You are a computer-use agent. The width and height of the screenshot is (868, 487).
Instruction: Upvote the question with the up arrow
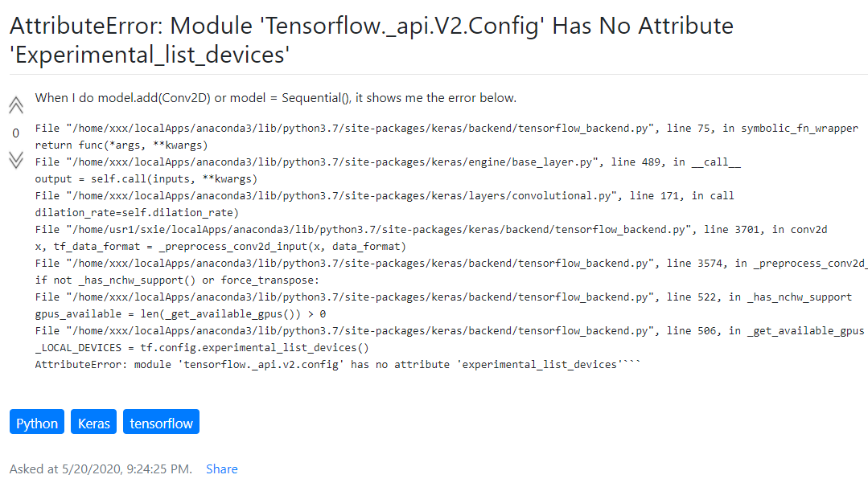click(16, 105)
